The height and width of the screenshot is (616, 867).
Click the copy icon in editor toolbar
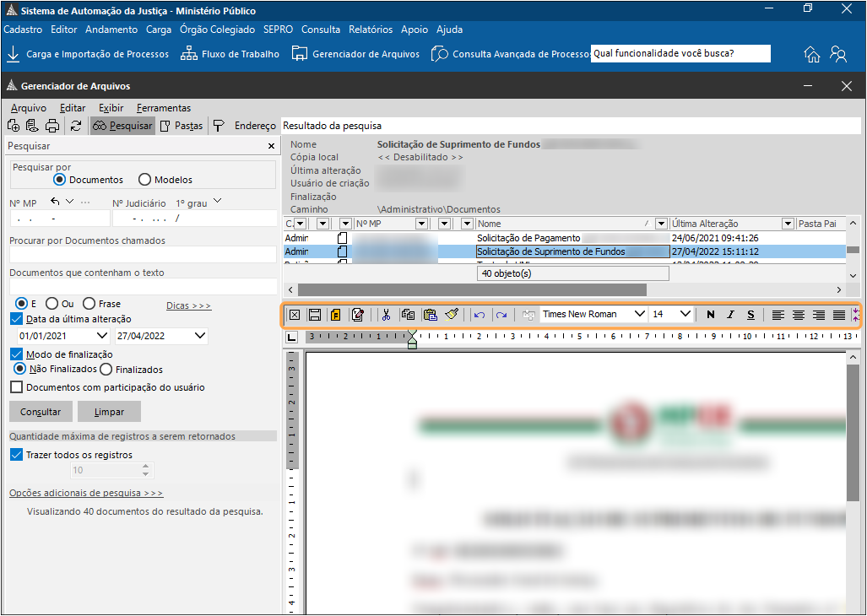[x=408, y=315]
